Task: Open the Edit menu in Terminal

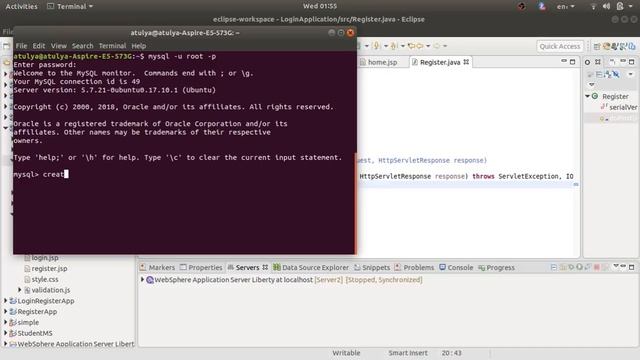Action: pos(39,46)
